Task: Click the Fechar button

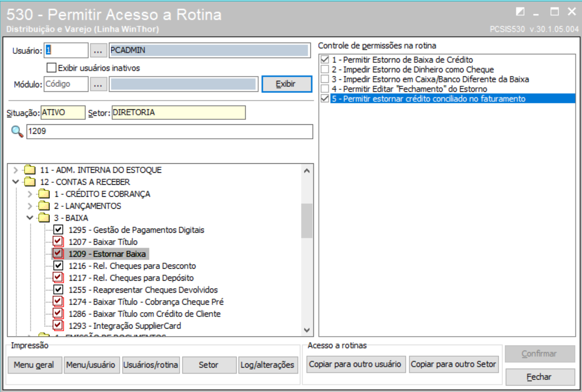Action: point(540,377)
